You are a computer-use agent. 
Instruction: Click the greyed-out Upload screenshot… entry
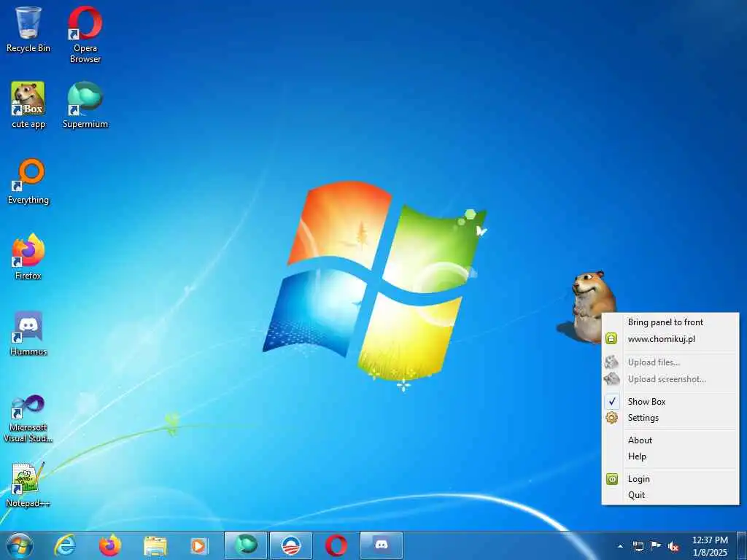pyautogui.click(x=670, y=379)
